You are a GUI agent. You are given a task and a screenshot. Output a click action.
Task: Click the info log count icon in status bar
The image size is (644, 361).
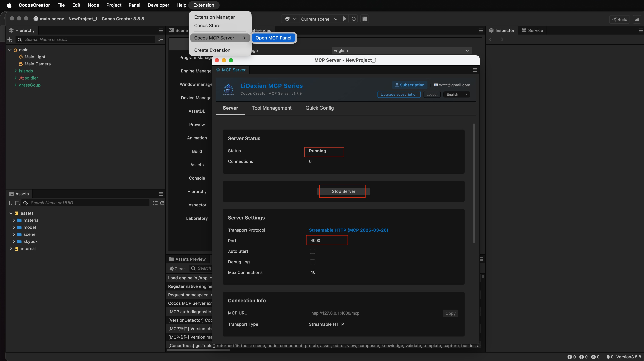coord(569,357)
